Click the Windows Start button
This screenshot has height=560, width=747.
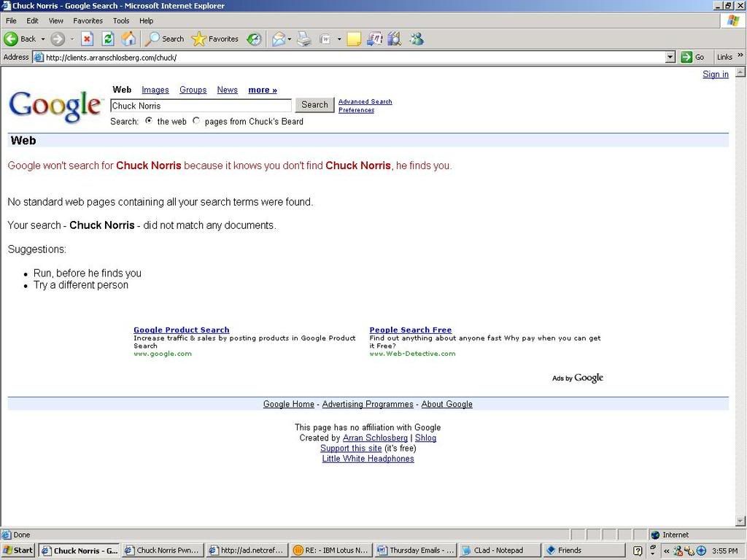click(18, 551)
